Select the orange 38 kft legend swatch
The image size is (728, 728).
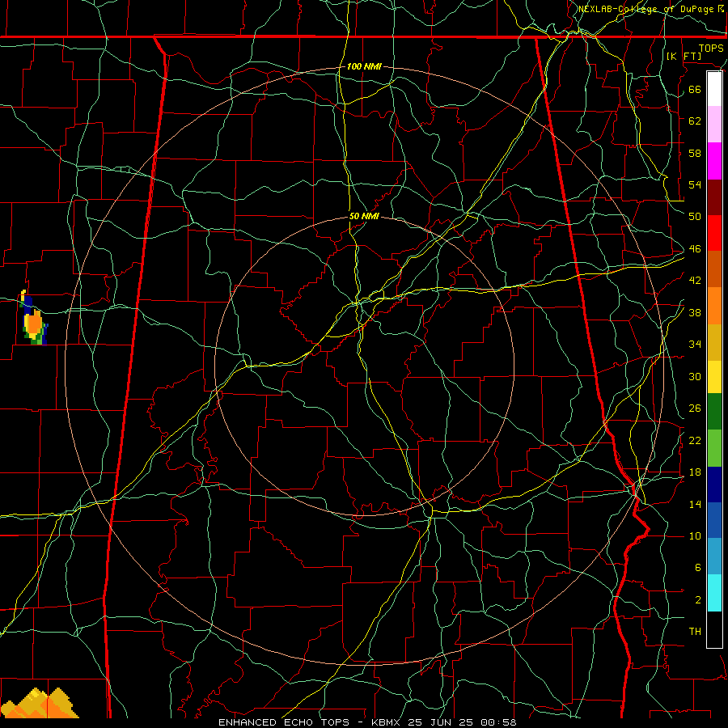pyautogui.click(x=714, y=306)
